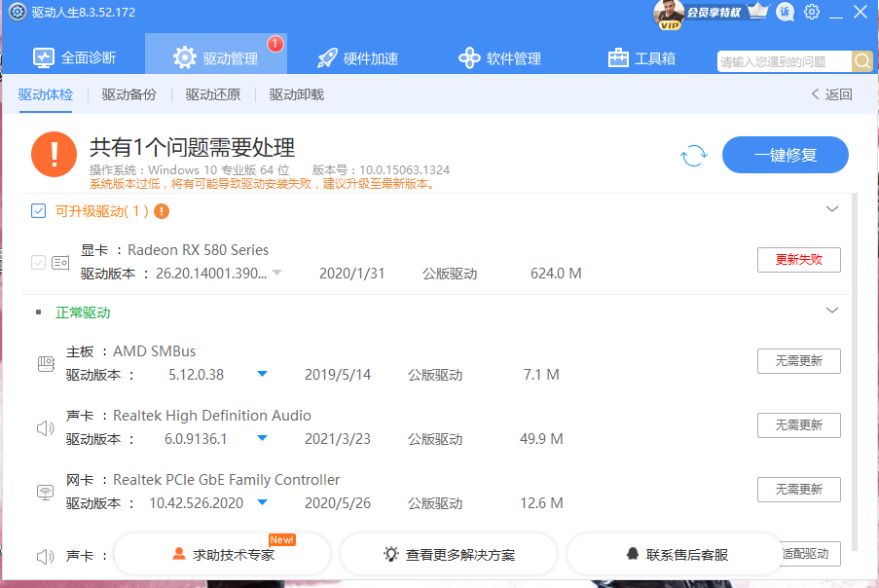Click the 一键修复 button
This screenshot has width=879, height=588.
[785, 155]
